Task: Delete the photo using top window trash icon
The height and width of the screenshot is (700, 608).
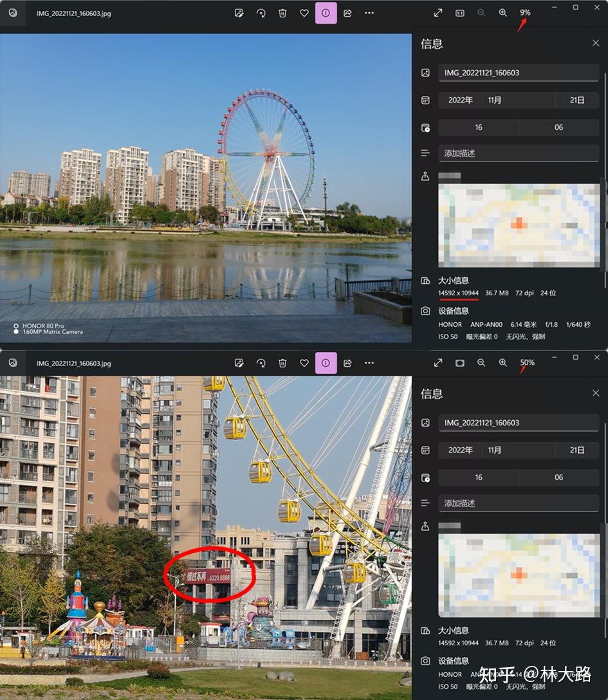Action: (x=282, y=14)
